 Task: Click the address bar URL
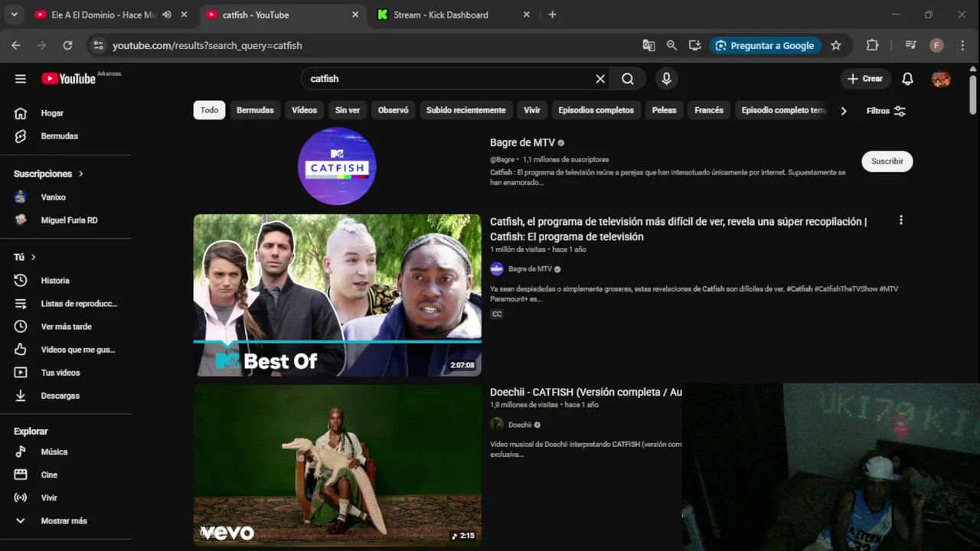coord(207,45)
